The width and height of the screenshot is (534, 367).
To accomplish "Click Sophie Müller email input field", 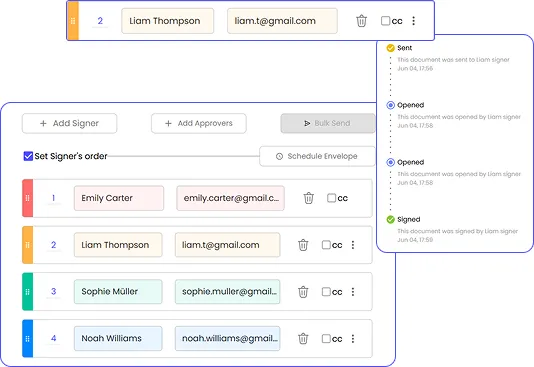I will click(x=227, y=291).
